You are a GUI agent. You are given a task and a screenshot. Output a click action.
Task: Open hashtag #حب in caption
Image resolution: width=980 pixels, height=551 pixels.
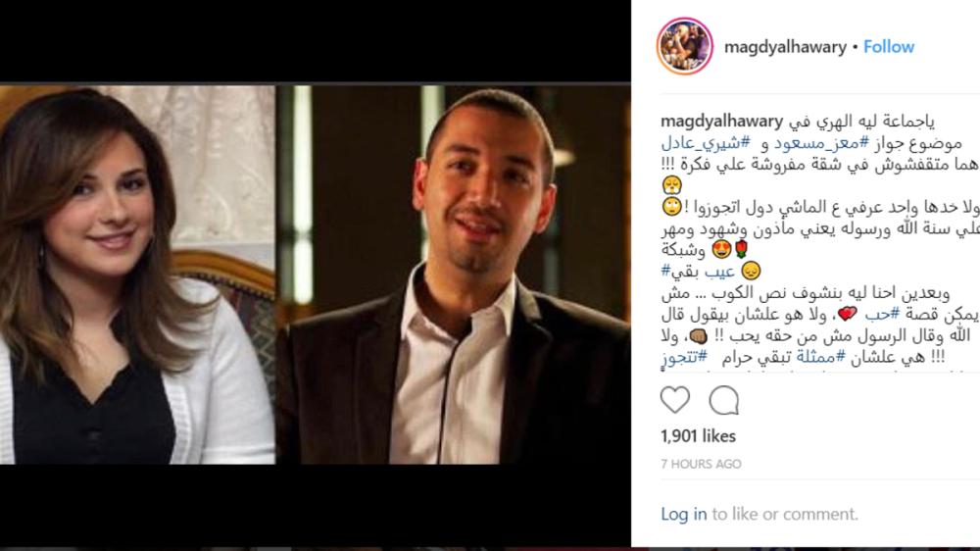click(881, 315)
